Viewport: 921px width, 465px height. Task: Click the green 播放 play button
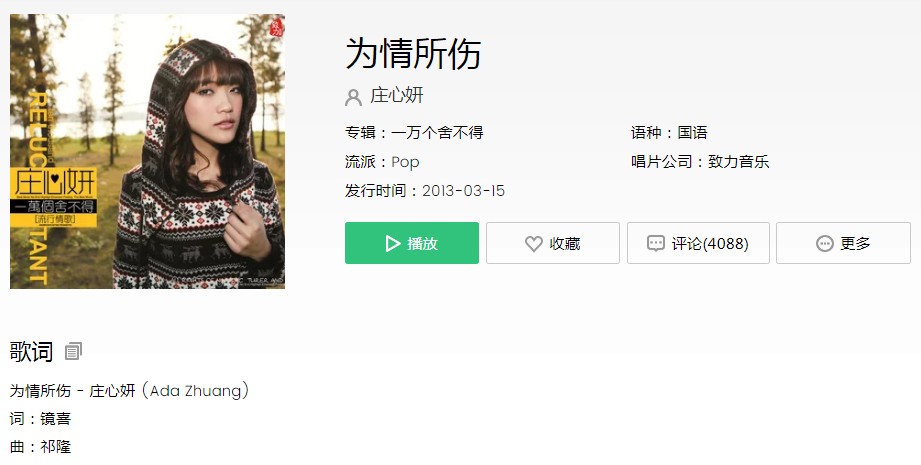pyautogui.click(x=412, y=243)
